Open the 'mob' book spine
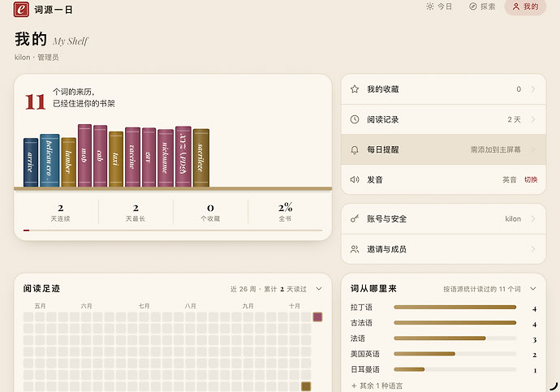Viewport: 560px width, 392px height. pos(84,155)
